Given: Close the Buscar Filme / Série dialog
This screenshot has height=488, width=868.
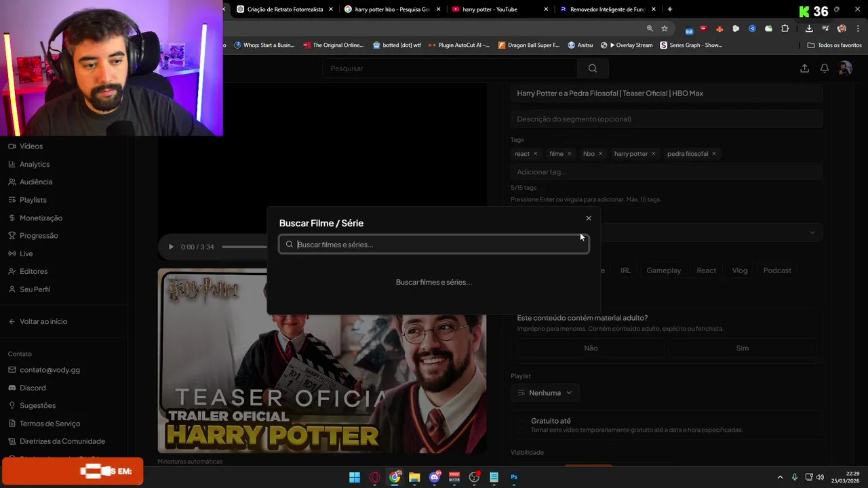Looking at the screenshot, I should [589, 218].
